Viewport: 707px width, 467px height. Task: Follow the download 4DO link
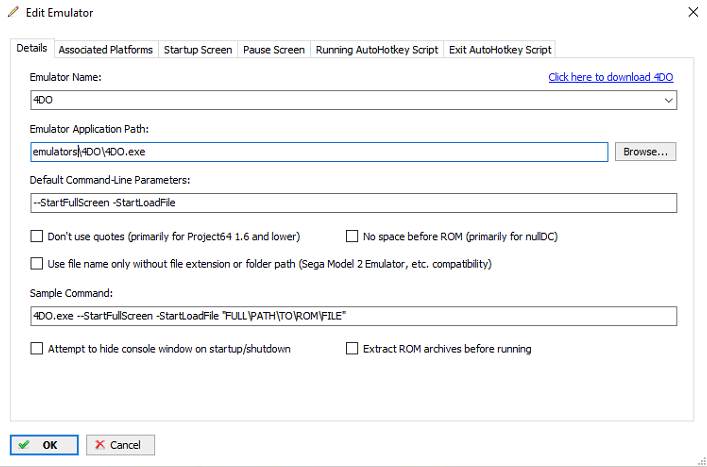pyautogui.click(x=611, y=77)
